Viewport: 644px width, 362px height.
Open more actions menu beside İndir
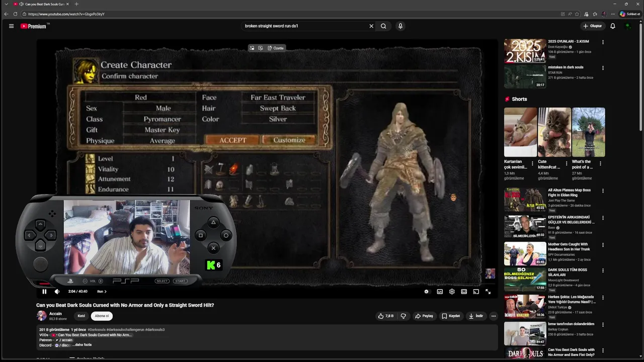[x=494, y=316]
